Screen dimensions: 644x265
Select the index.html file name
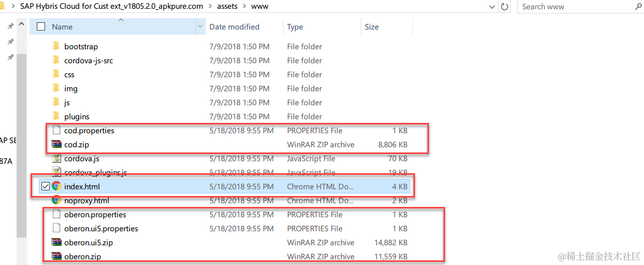point(81,186)
